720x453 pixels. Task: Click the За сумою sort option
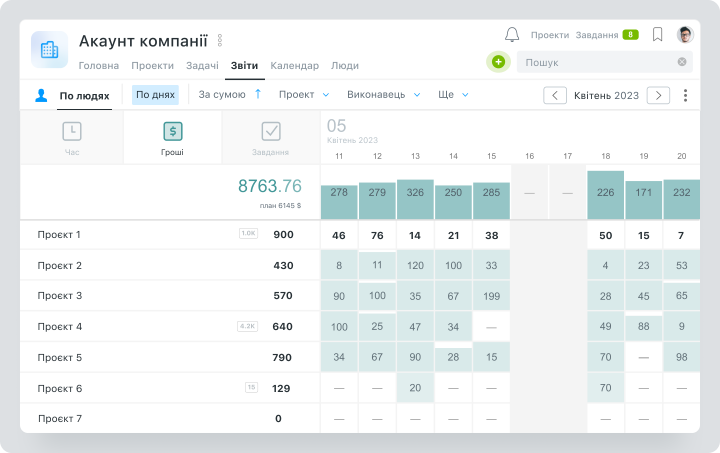click(x=222, y=95)
